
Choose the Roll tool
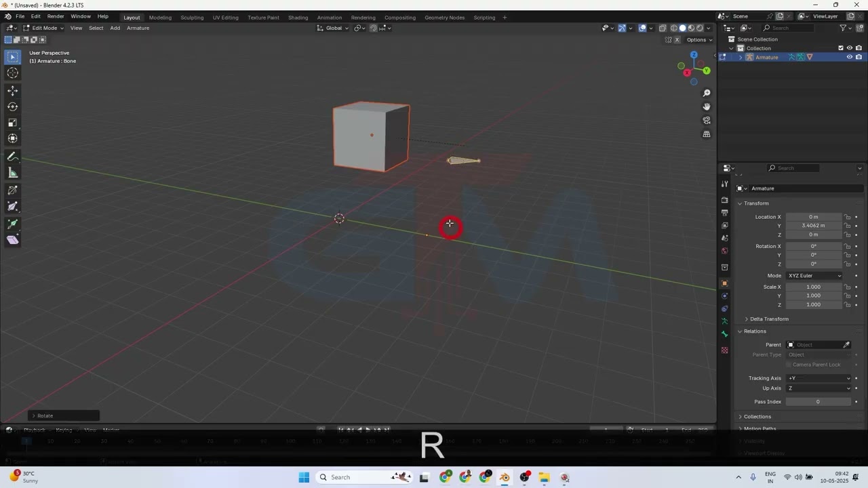click(12, 190)
